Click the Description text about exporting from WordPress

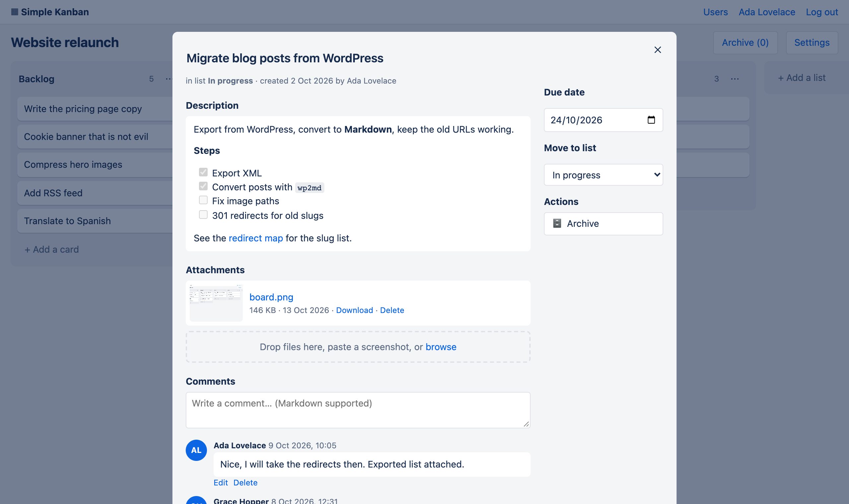tap(354, 129)
